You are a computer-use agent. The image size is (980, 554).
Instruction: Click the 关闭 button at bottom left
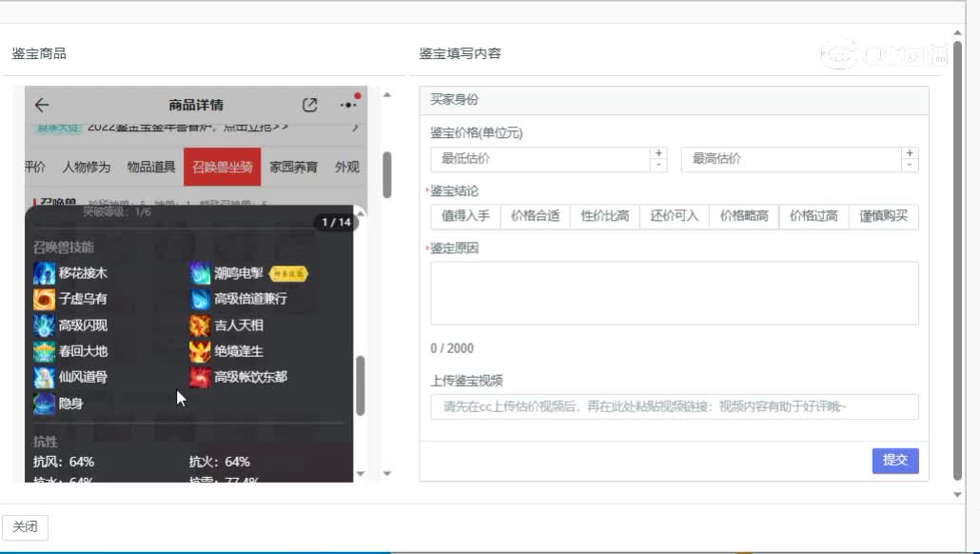(25, 526)
